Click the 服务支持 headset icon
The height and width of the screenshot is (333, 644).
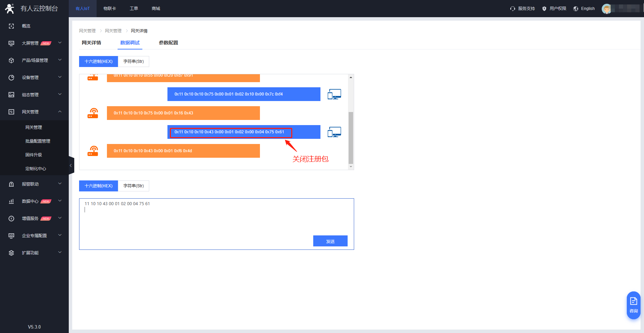[x=513, y=9]
